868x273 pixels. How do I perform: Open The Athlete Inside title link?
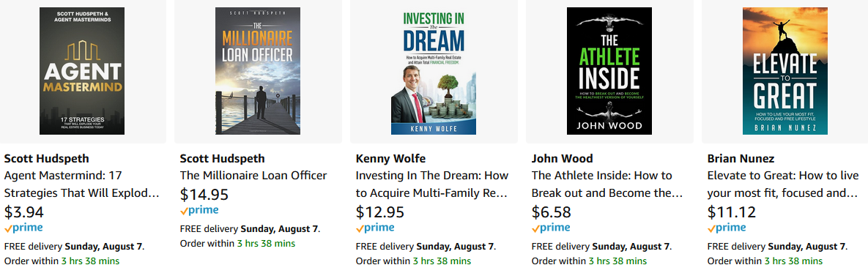pos(607,184)
